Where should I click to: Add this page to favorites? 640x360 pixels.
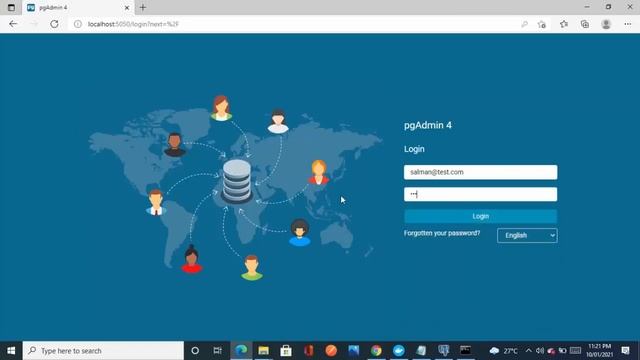click(x=542, y=24)
